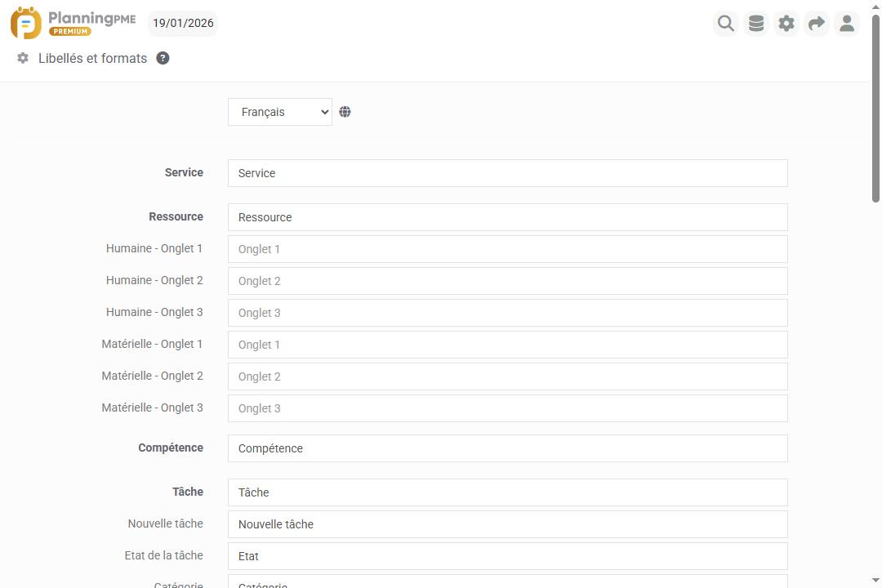The width and height of the screenshot is (882, 588).
Task: Click the 'Libellés et formats' title
Action: [92, 58]
